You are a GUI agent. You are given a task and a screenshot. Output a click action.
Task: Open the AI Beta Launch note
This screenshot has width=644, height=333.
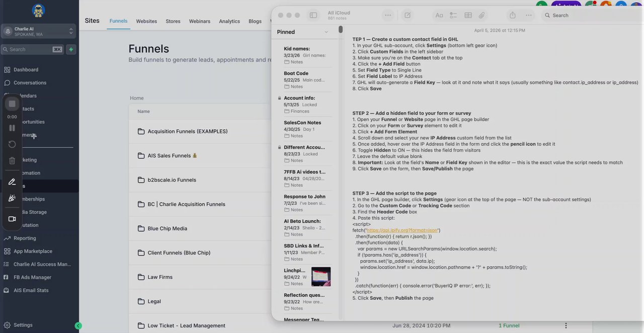(x=305, y=228)
